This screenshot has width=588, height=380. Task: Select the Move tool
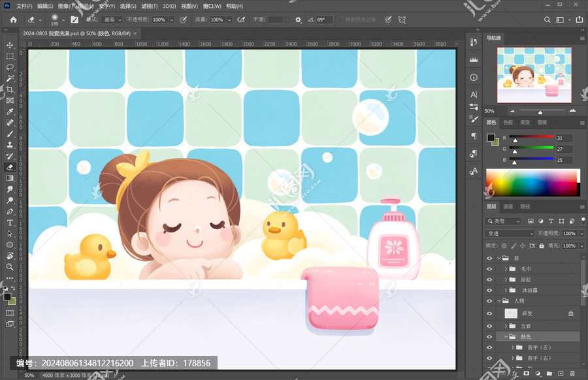[10, 45]
